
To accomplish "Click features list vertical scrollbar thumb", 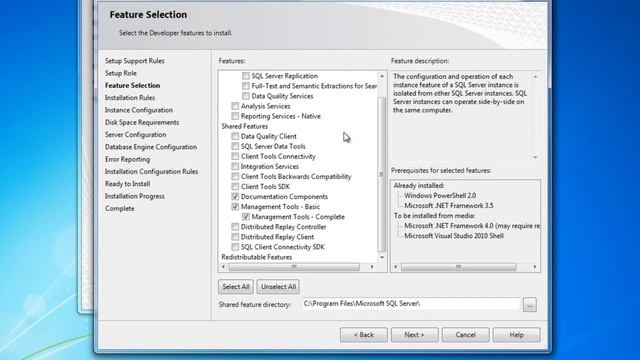I will [x=382, y=175].
